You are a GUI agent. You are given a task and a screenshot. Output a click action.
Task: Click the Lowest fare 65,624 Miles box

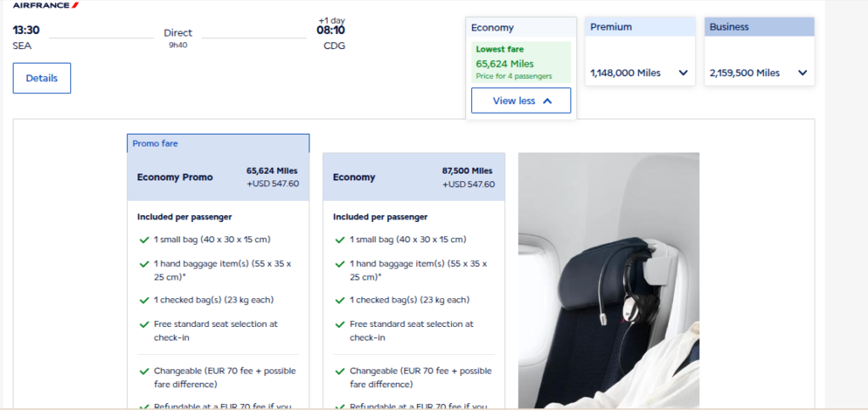(x=520, y=63)
